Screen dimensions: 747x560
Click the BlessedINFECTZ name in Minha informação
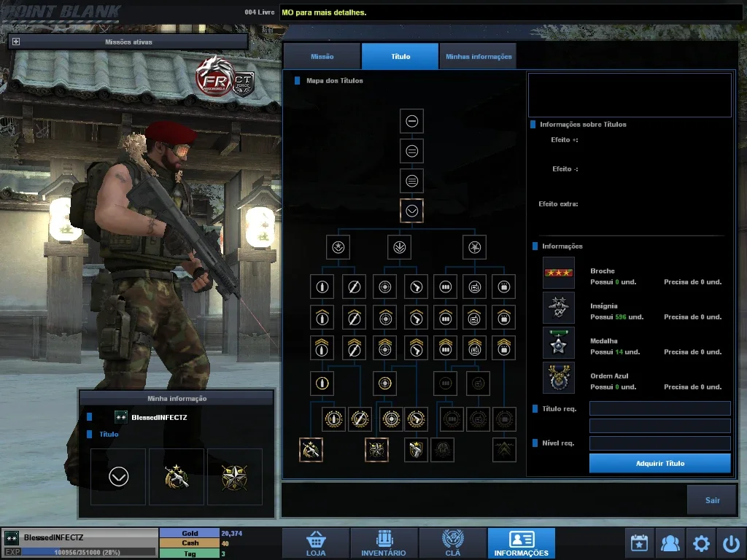tap(159, 417)
